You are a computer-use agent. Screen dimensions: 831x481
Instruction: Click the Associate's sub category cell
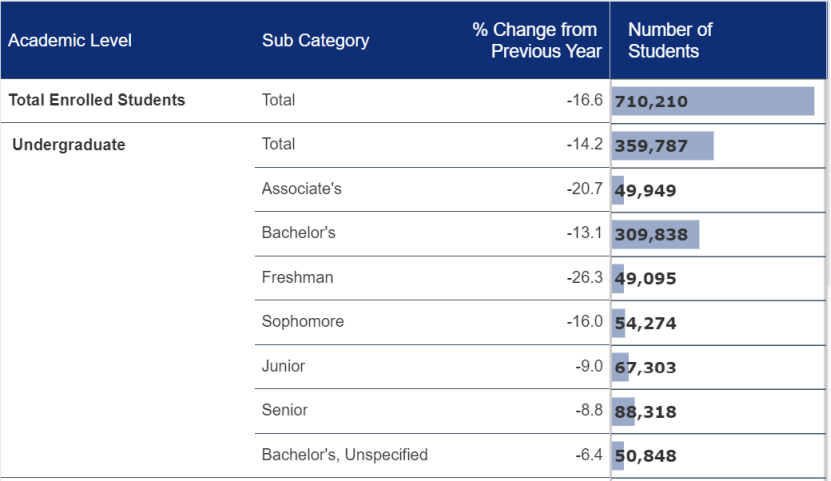tap(302, 189)
